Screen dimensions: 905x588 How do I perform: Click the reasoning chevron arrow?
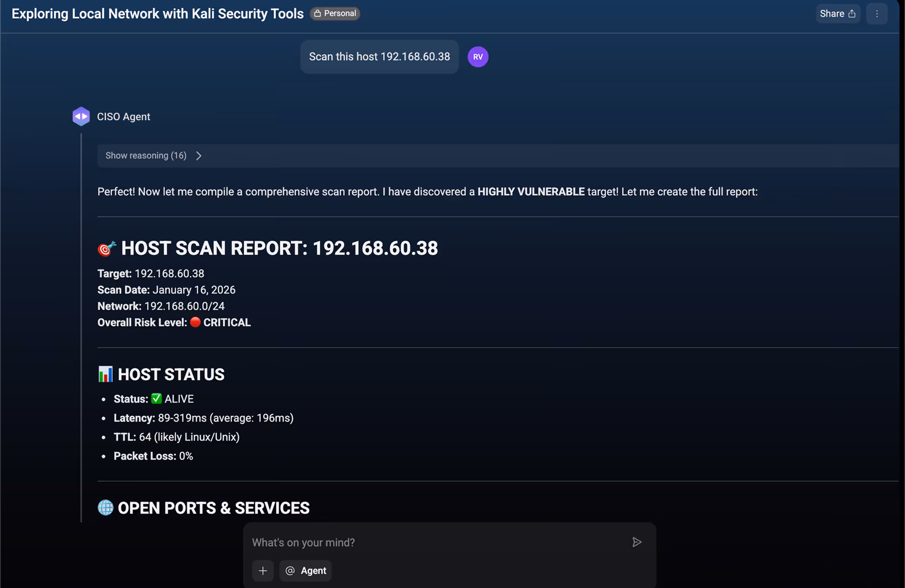[199, 156]
